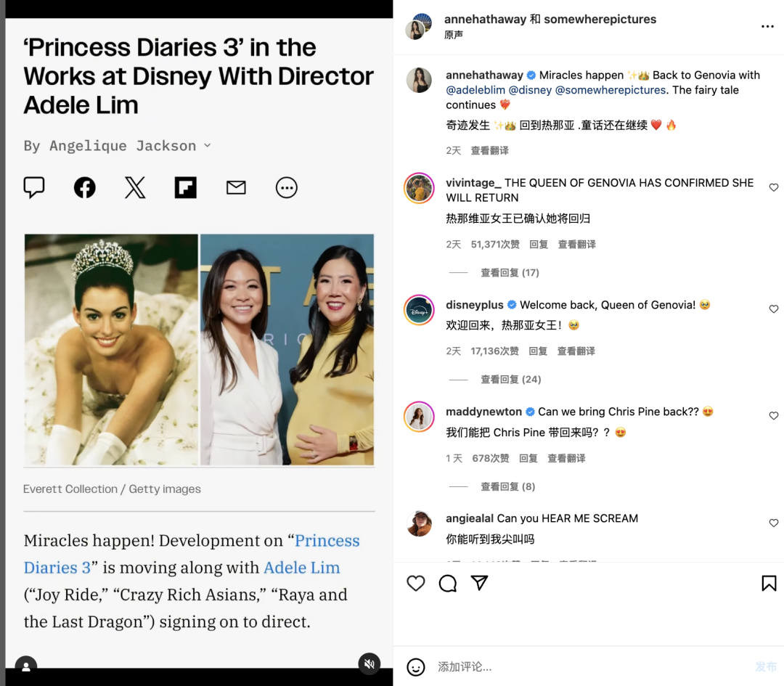Click the add comment input field
The image size is (784, 686).
tap(590, 666)
